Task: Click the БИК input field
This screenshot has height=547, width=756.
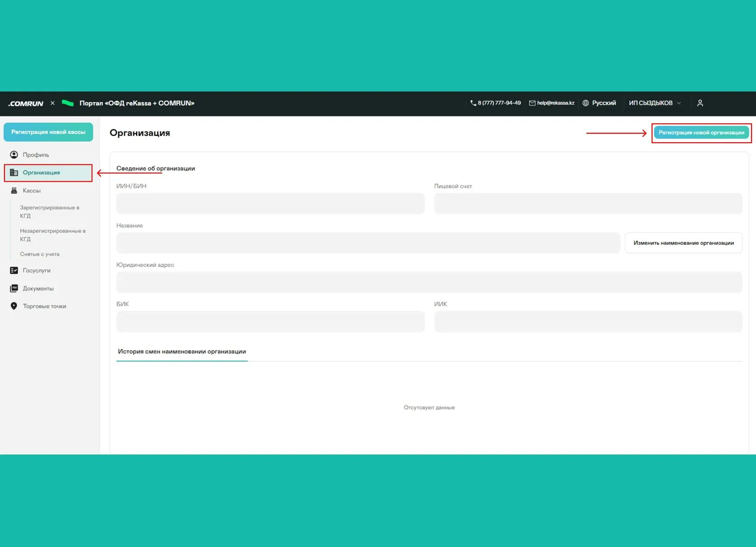Action: coord(270,321)
